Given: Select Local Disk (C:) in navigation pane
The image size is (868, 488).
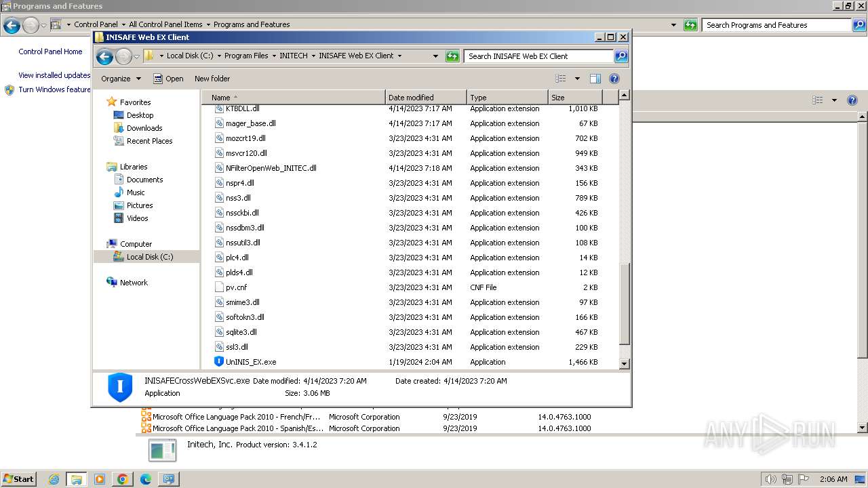Looking at the screenshot, I should tap(149, 257).
